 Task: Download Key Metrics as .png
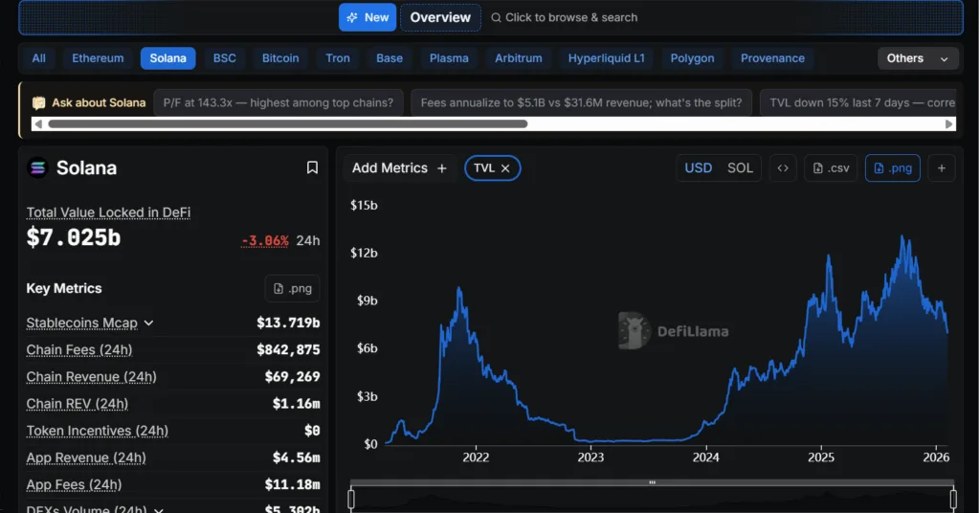click(293, 289)
